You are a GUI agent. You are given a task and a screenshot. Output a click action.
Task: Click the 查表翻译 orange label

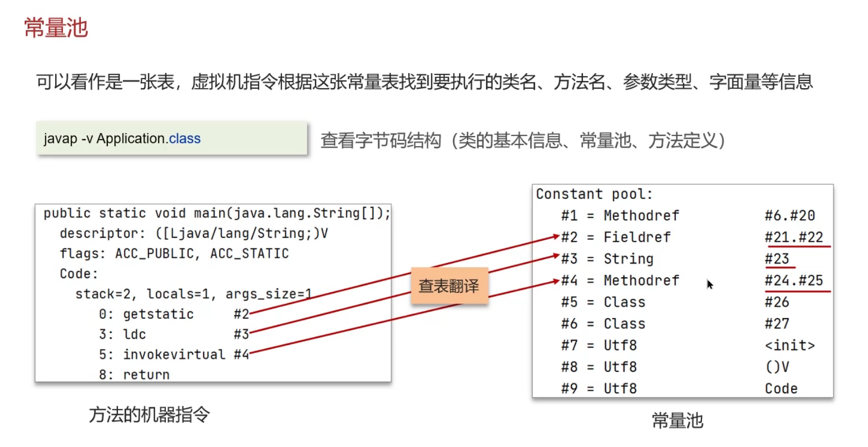click(x=449, y=286)
